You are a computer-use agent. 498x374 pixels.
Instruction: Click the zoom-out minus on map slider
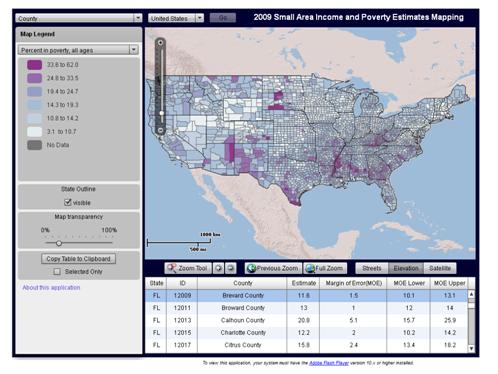tap(160, 130)
